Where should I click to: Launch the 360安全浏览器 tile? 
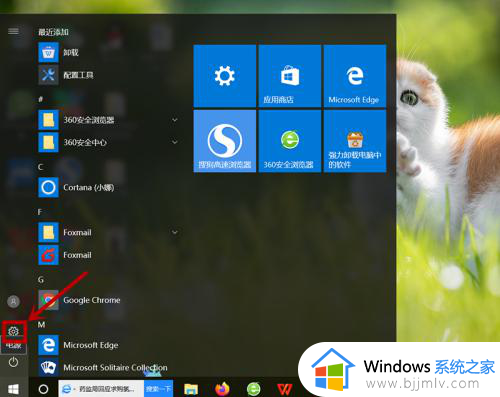pos(290,141)
